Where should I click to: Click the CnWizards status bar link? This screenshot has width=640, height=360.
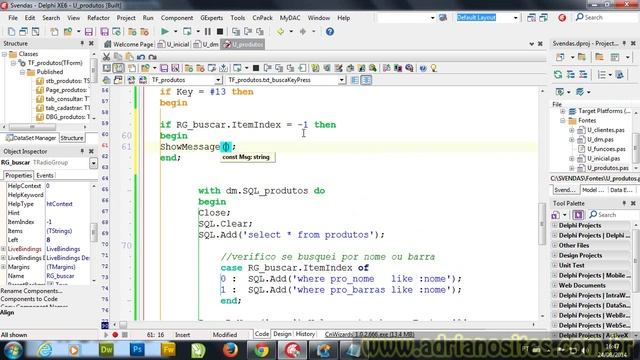tap(369, 335)
